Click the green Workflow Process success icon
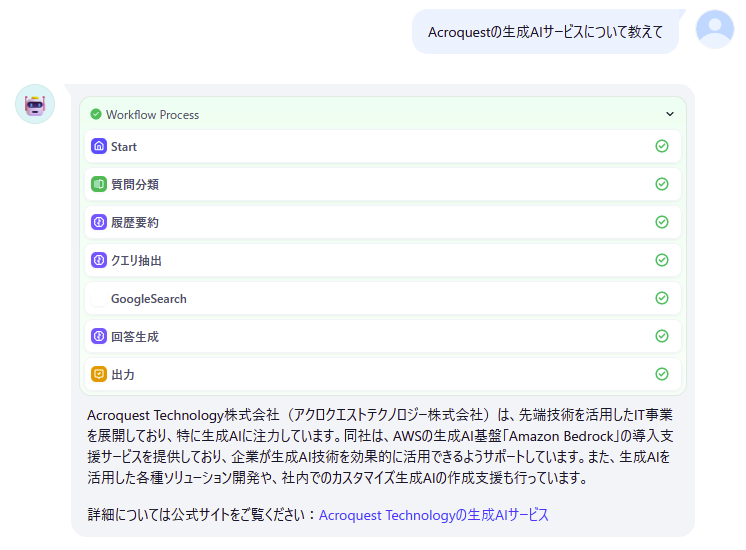The height and width of the screenshot is (550, 746). coord(96,114)
